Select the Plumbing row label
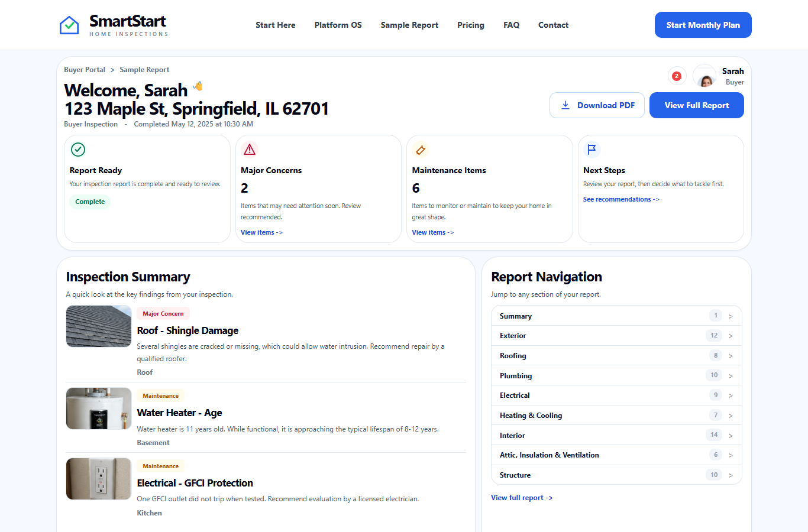The height and width of the screenshot is (532, 808). click(x=516, y=376)
